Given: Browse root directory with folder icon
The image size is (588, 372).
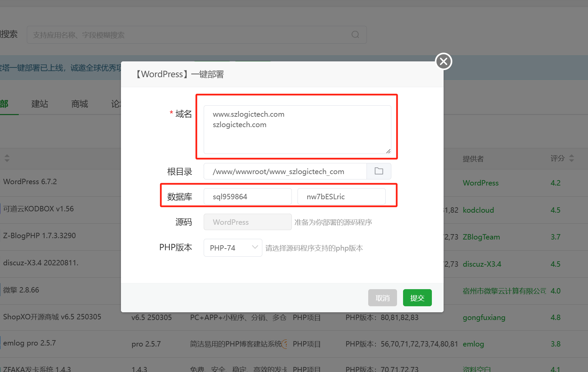Looking at the screenshot, I should click(x=379, y=171).
